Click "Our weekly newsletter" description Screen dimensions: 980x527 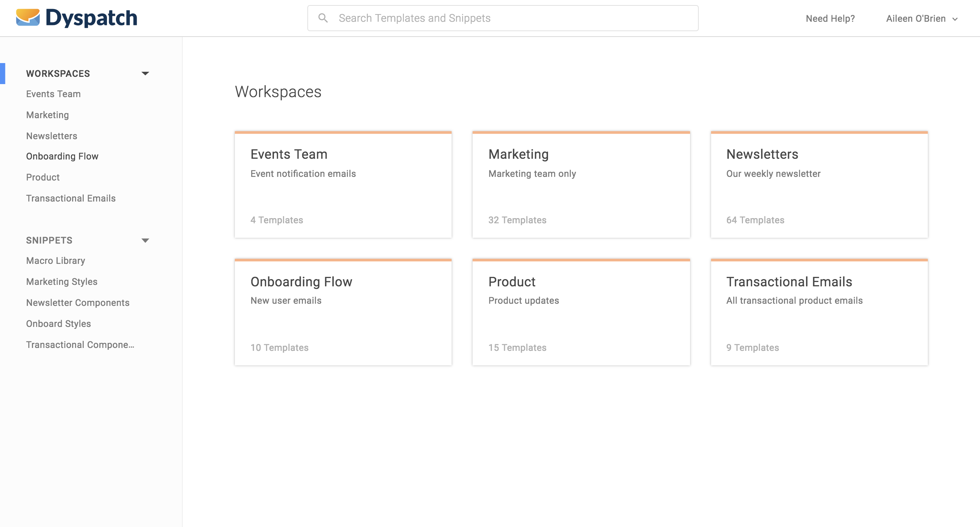click(773, 174)
